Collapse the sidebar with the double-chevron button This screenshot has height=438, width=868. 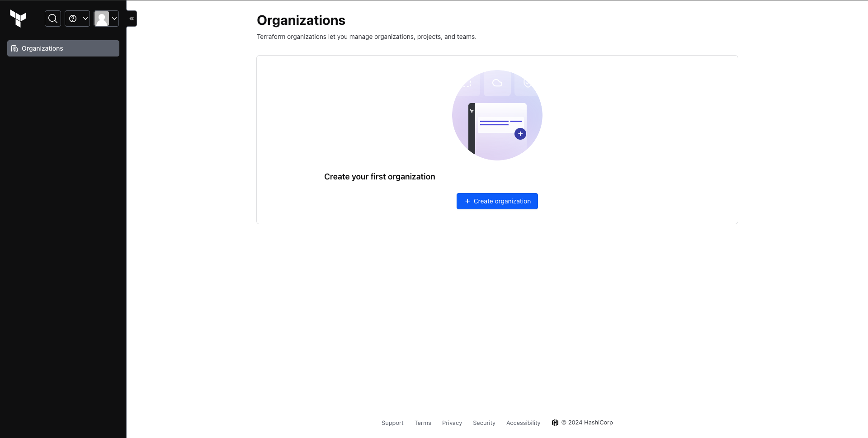pyautogui.click(x=132, y=19)
